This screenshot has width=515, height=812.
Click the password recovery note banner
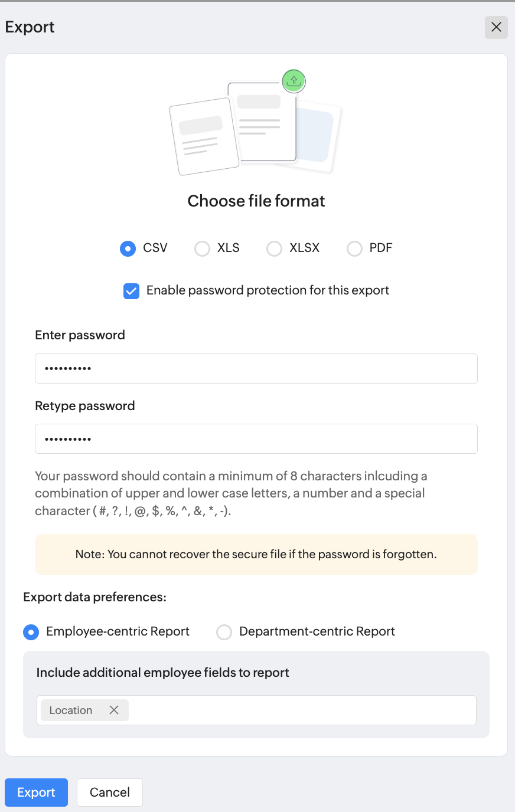coord(256,554)
